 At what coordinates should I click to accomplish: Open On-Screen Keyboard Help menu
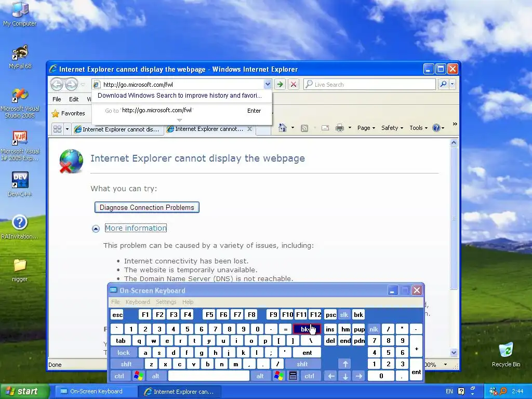click(188, 302)
